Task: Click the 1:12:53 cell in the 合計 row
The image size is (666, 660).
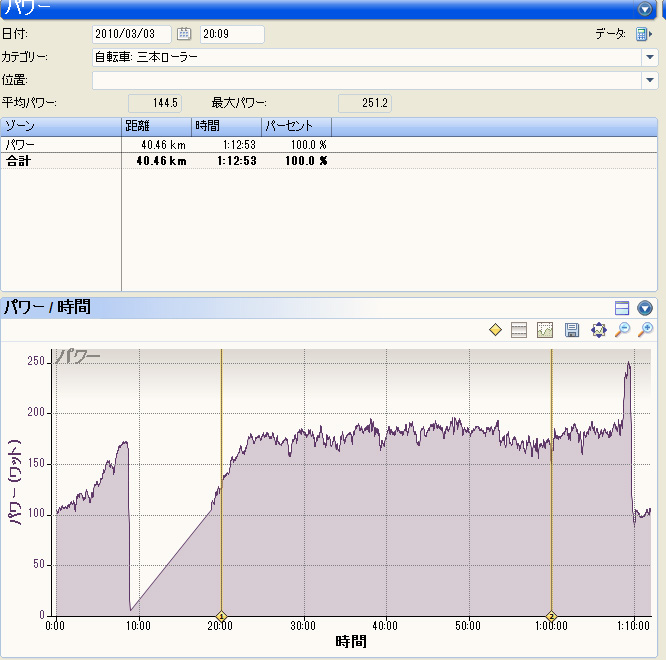Action: tap(237, 161)
